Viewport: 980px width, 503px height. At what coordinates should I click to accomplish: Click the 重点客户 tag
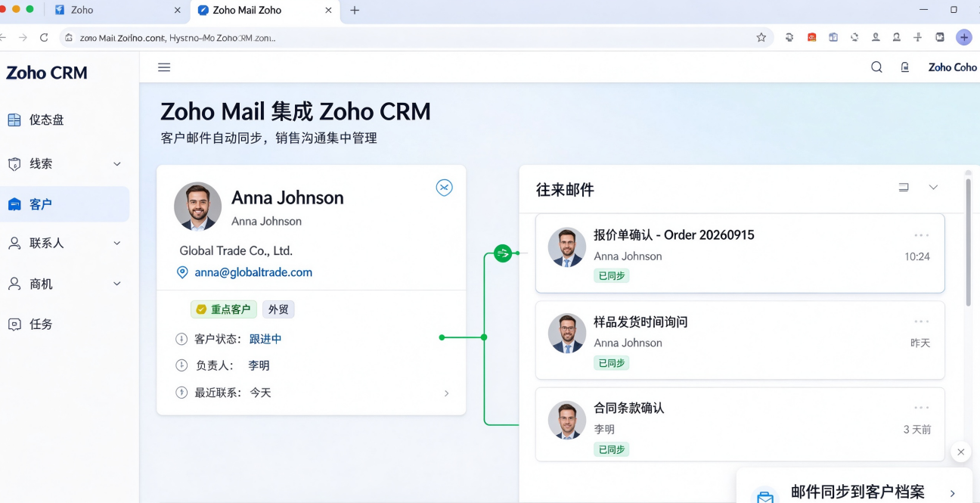[x=225, y=309]
